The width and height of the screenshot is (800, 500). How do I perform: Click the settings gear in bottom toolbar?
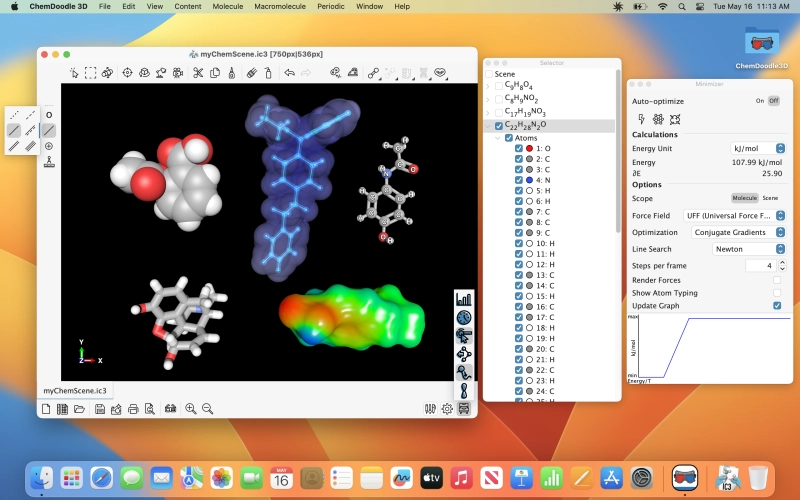[447, 409]
